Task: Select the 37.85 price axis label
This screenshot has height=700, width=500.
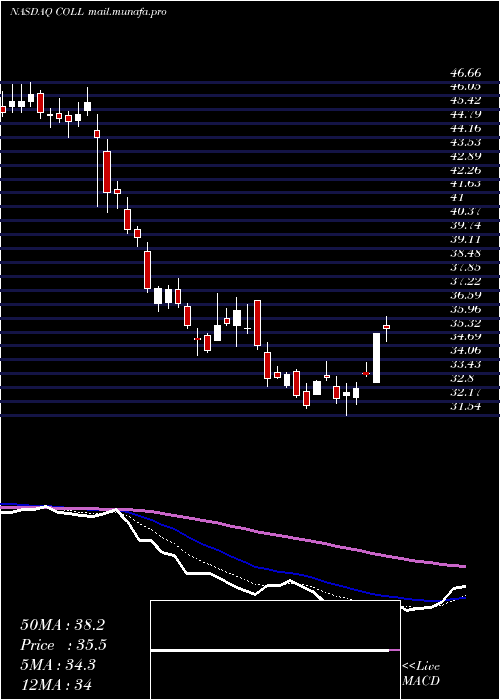Action: click(x=465, y=267)
